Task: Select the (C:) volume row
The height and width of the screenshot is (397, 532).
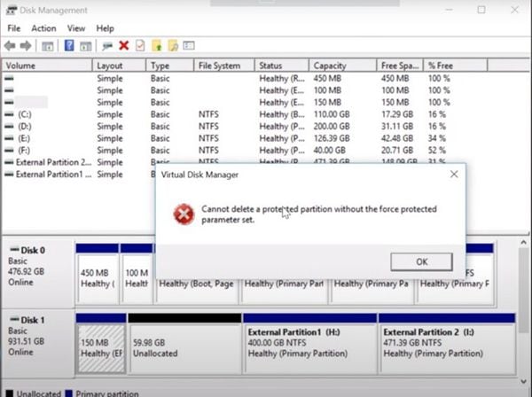Action: pos(245,114)
